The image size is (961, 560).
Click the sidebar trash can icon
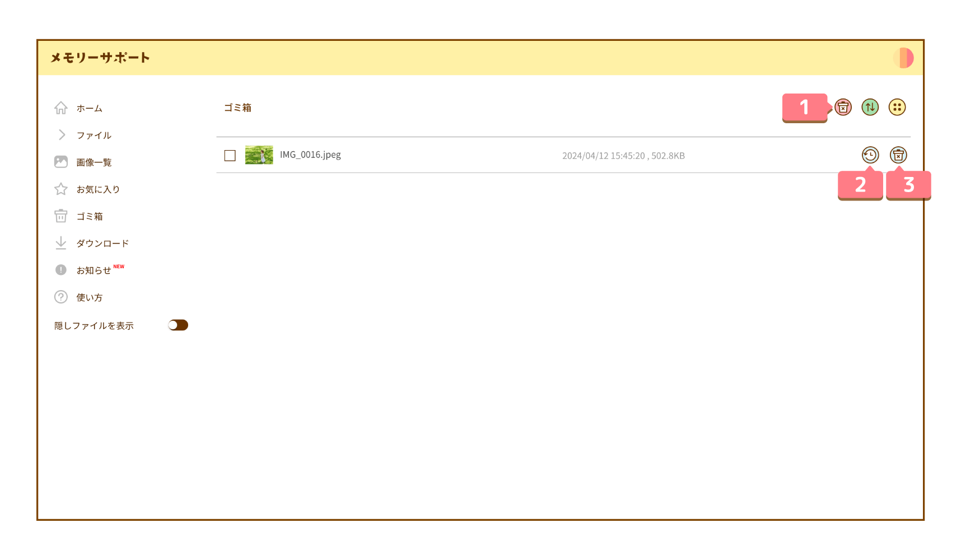tap(61, 216)
